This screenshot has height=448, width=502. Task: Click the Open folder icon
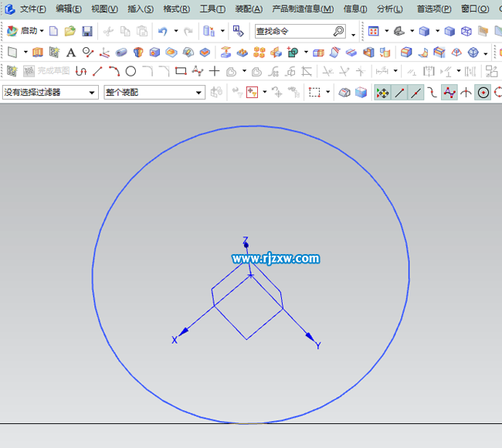pos(70,32)
